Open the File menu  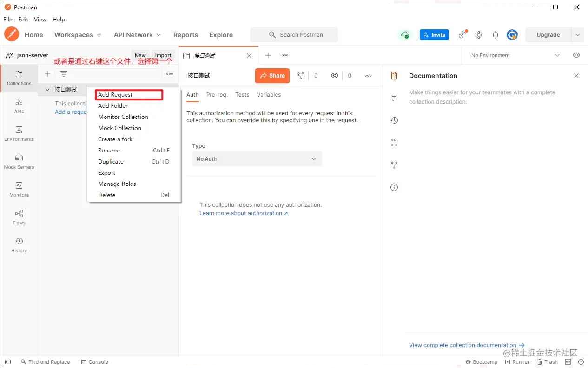(8, 20)
